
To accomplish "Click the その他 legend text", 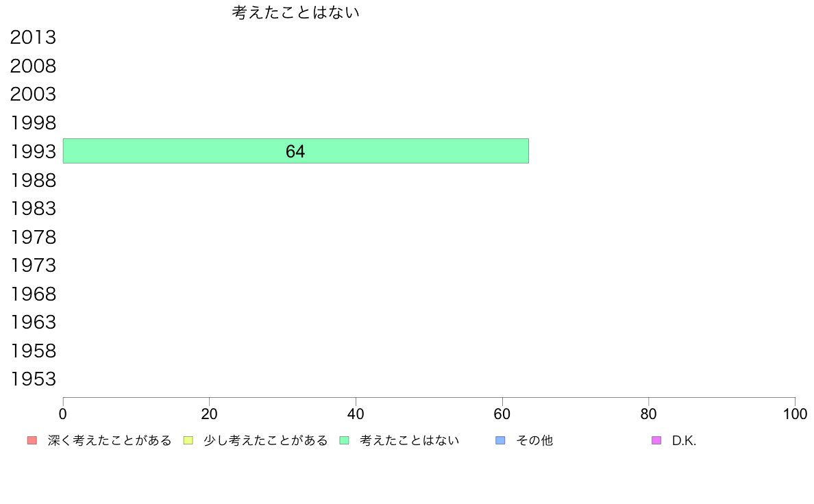I will click(534, 440).
